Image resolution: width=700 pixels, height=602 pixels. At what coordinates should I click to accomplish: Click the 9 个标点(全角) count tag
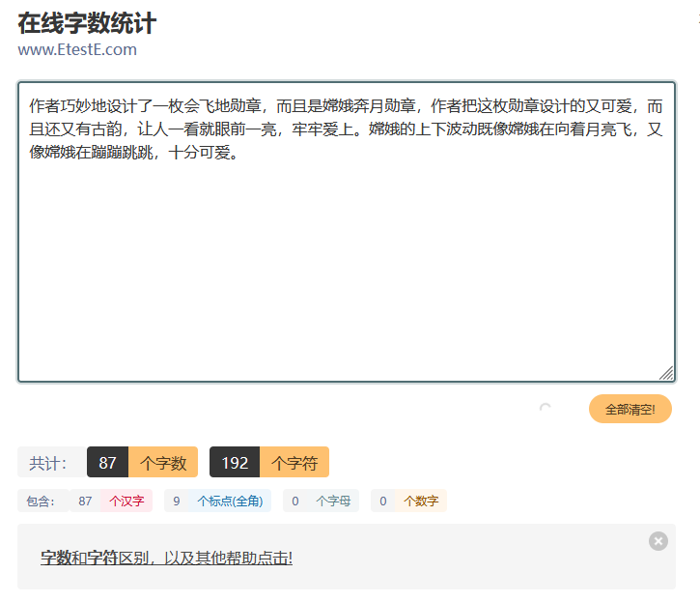[x=218, y=501]
